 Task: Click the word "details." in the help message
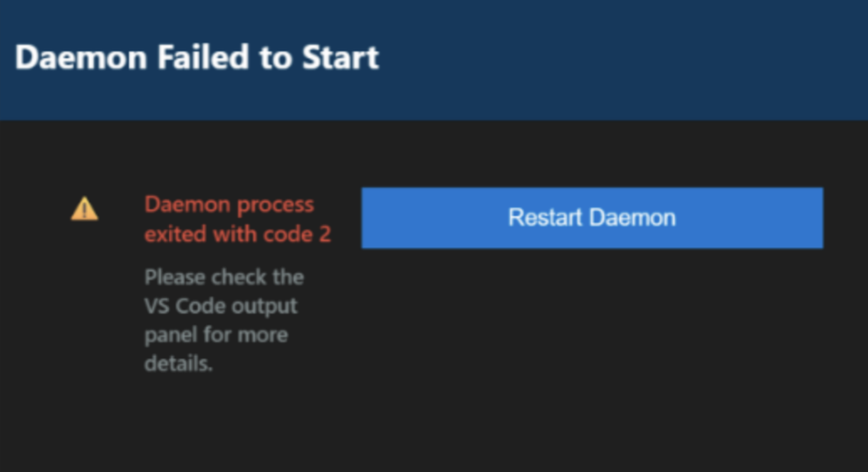pyautogui.click(x=179, y=364)
